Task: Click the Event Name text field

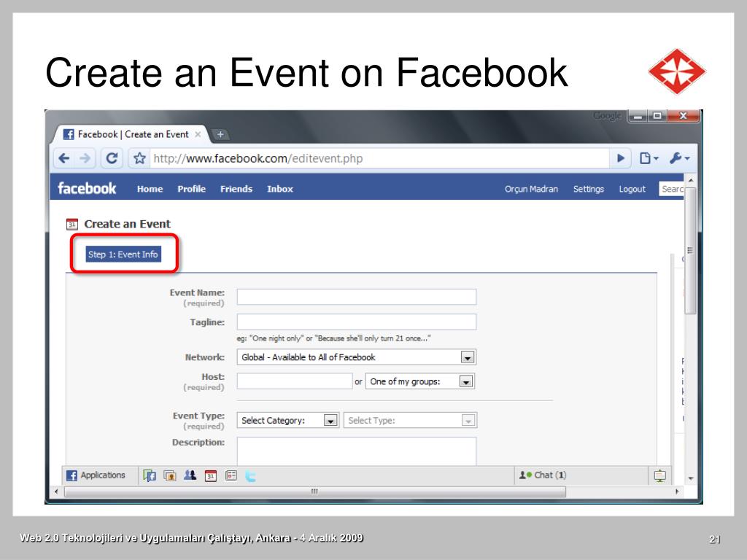Action: (356, 297)
